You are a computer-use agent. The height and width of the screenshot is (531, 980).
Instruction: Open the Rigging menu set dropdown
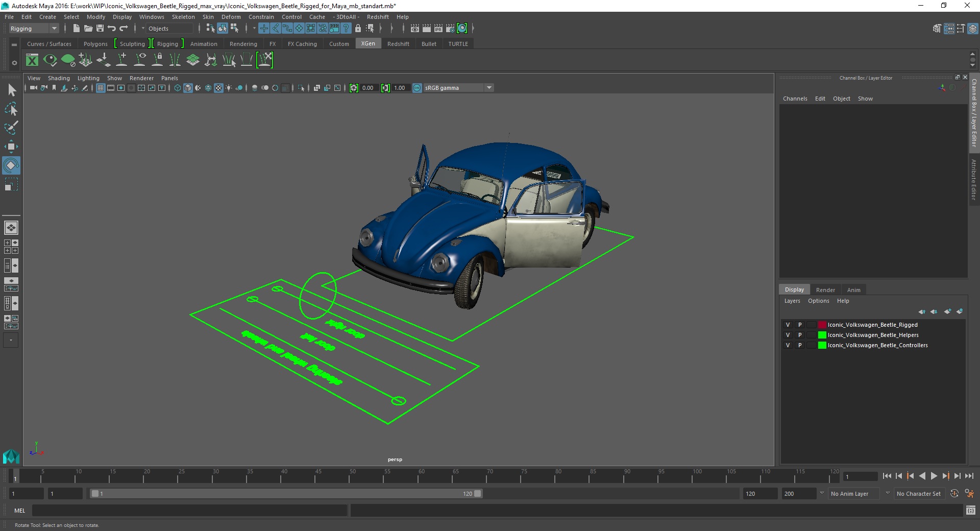pos(34,29)
